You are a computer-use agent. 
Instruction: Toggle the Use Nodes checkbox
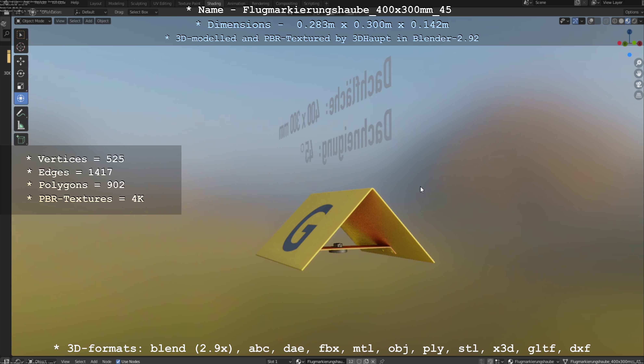coord(118,362)
